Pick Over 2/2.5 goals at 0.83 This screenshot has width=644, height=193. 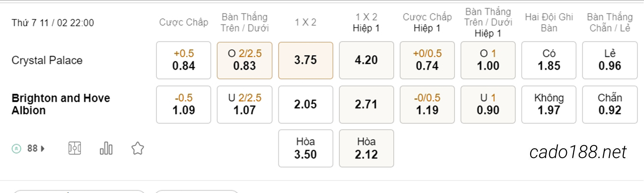coord(245,60)
